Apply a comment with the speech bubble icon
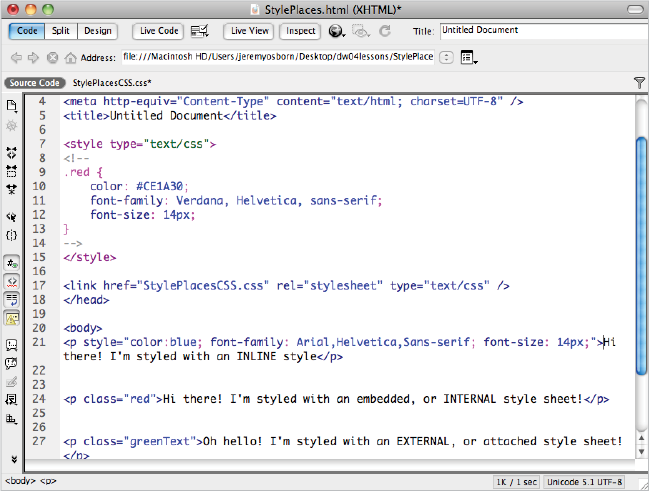This screenshot has width=653, height=491. [x=12, y=345]
